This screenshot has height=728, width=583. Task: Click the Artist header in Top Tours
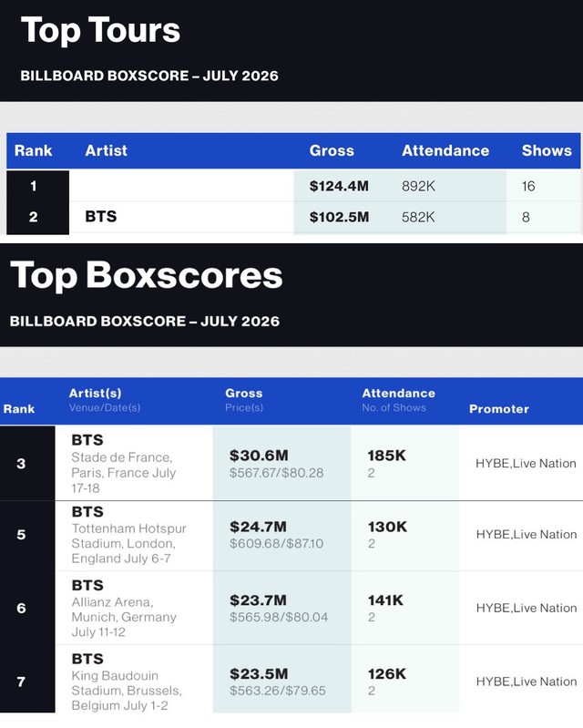[x=106, y=150]
